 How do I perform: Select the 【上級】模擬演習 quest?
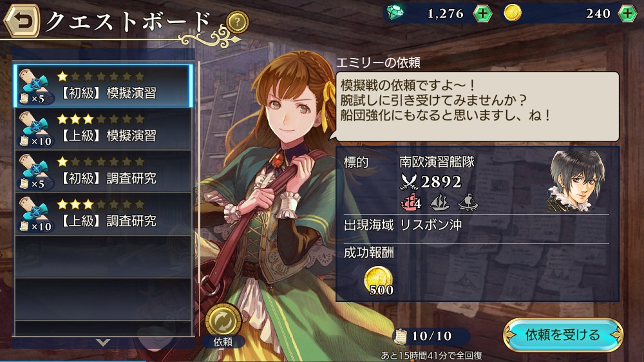click(103, 129)
